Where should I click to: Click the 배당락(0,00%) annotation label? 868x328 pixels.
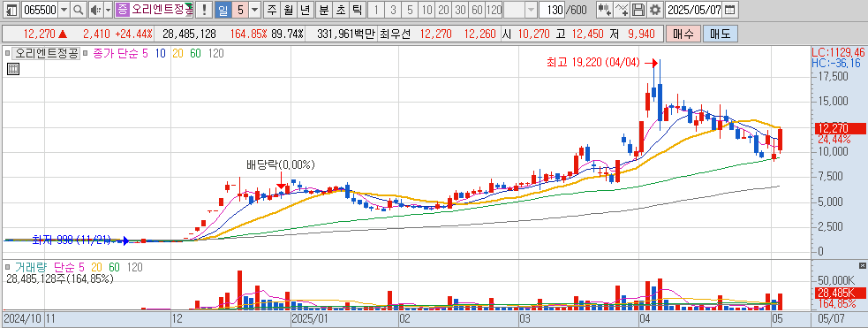click(281, 164)
